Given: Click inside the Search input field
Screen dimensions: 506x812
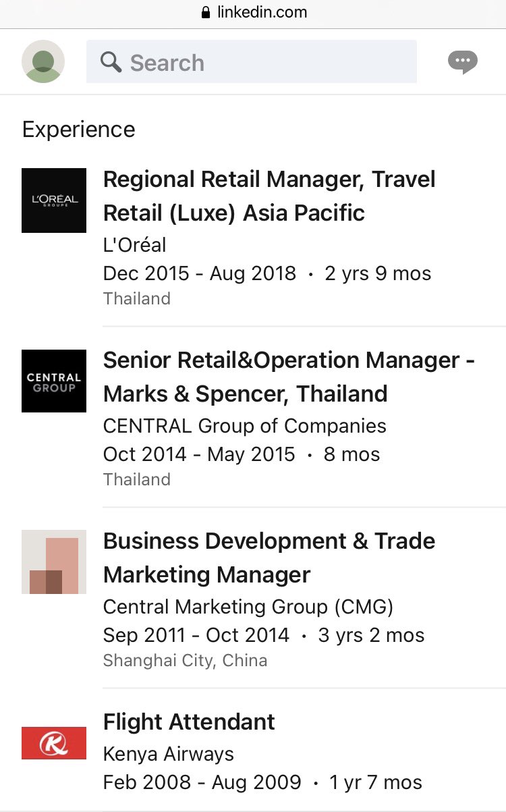Looking at the screenshot, I should point(270,62).
